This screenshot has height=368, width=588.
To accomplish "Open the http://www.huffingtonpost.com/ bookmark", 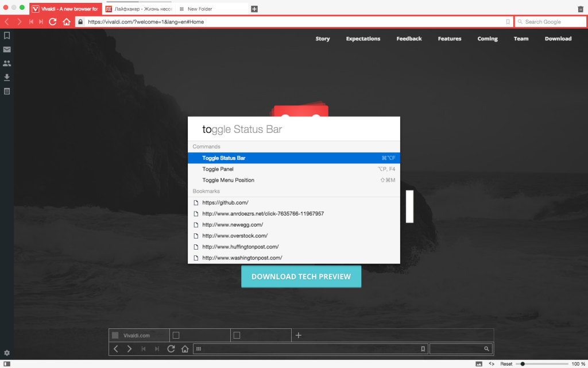I will pos(294,247).
